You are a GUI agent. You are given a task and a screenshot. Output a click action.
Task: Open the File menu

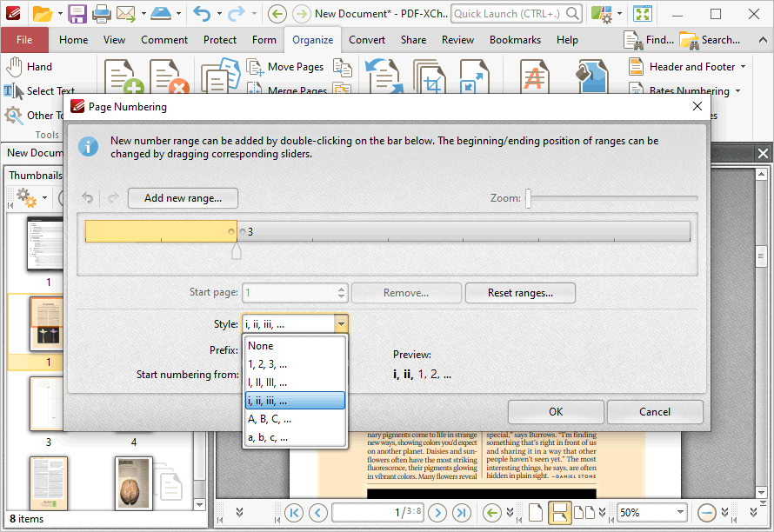(24, 40)
